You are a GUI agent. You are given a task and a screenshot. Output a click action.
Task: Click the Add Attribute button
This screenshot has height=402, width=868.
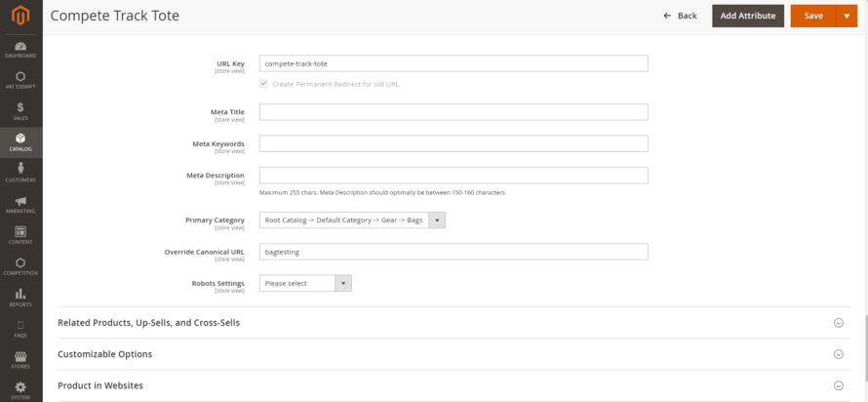[x=747, y=16]
